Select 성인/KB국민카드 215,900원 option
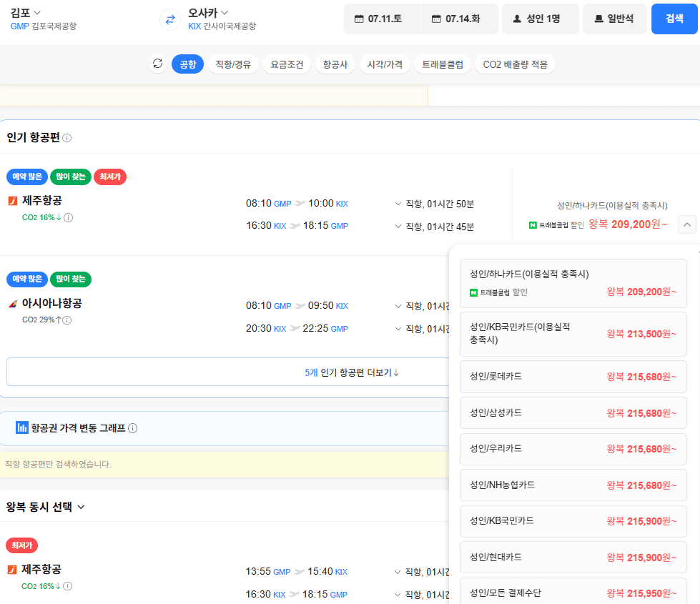Screen dimensions: 700x604 click(573, 521)
